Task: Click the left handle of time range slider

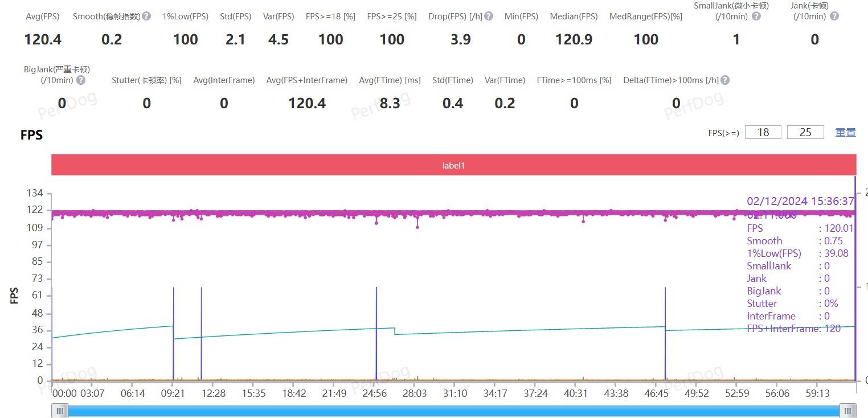Action: pos(60,411)
